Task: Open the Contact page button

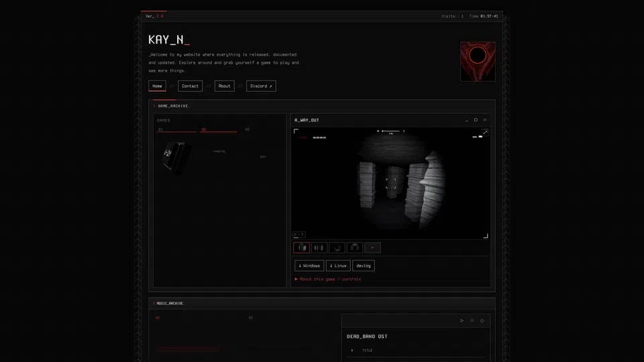Action: pyautogui.click(x=190, y=86)
